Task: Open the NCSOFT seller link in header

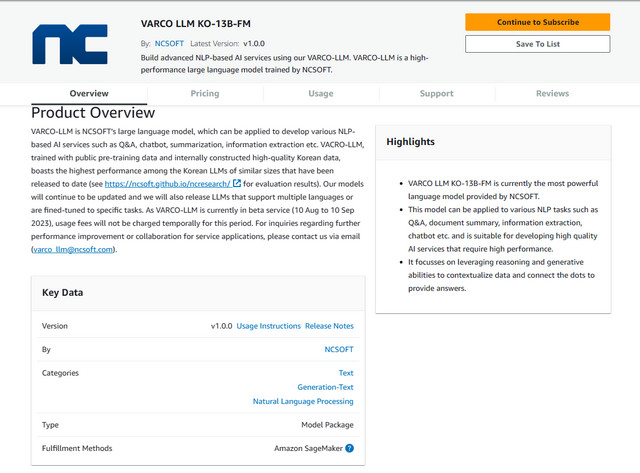Action: pyautogui.click(x=169, y=44)
